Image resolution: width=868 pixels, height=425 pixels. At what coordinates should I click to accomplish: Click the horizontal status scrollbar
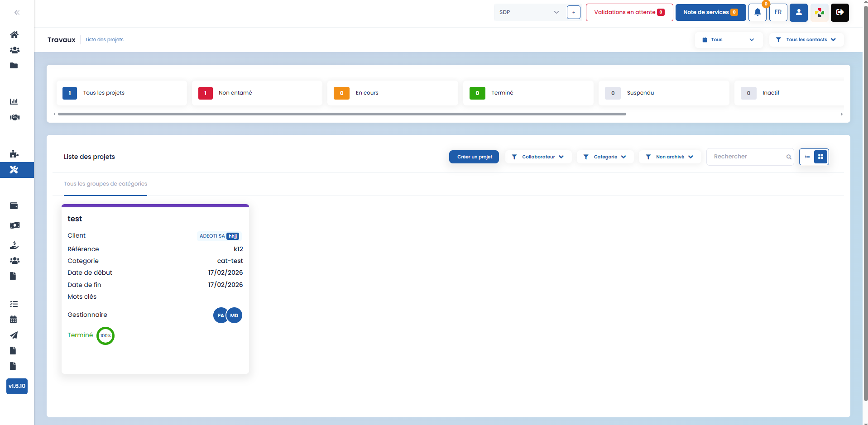[x=342, y=114]
